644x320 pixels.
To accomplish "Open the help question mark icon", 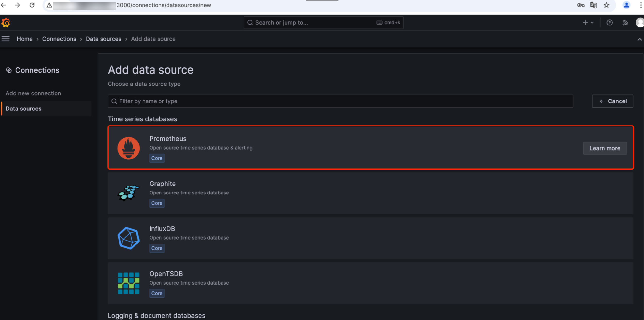I will (x=609, y=23).
